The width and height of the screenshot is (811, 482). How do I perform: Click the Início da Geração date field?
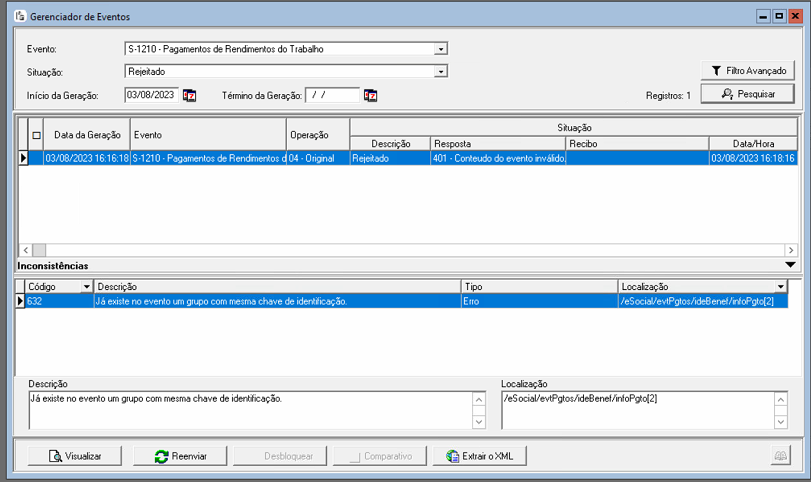tap(150, 95)
